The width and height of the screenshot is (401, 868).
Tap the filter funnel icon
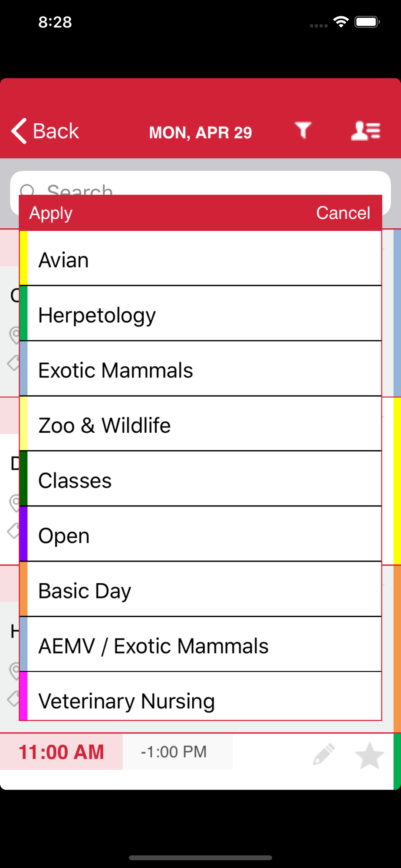click(303, 130)
